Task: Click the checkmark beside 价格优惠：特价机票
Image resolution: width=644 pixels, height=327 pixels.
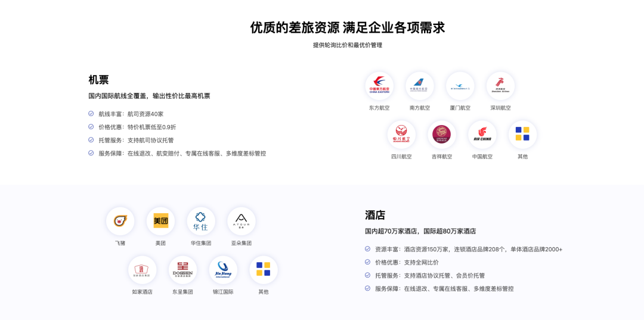Action: [91, 127]
